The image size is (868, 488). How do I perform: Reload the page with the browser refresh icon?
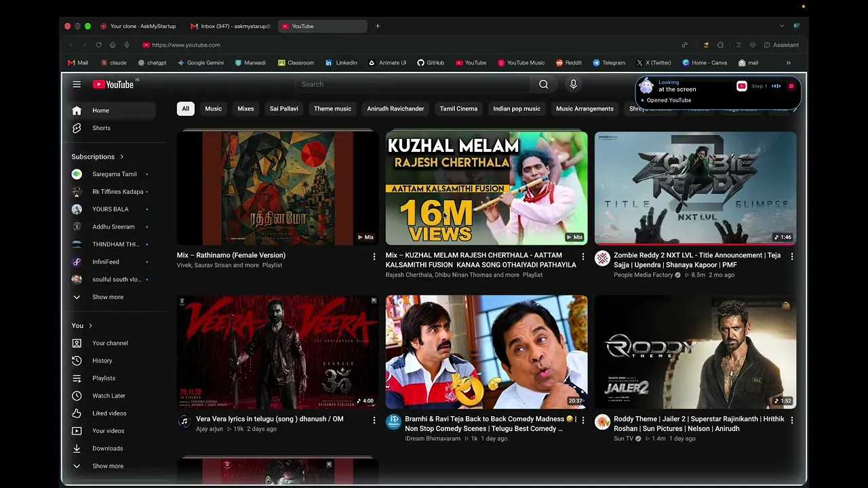pyautogui.click(x=98, y=45)
